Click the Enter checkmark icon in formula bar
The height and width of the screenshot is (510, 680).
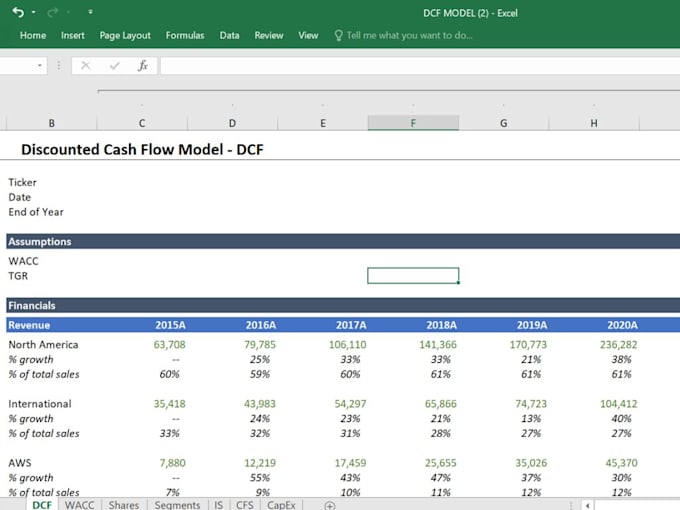point(114,65)
